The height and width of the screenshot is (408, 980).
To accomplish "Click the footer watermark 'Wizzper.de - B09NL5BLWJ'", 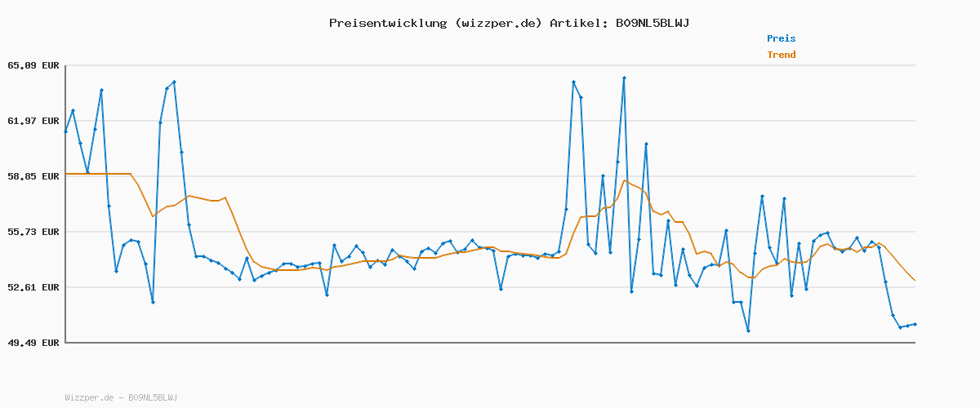I will coord(121,397).
